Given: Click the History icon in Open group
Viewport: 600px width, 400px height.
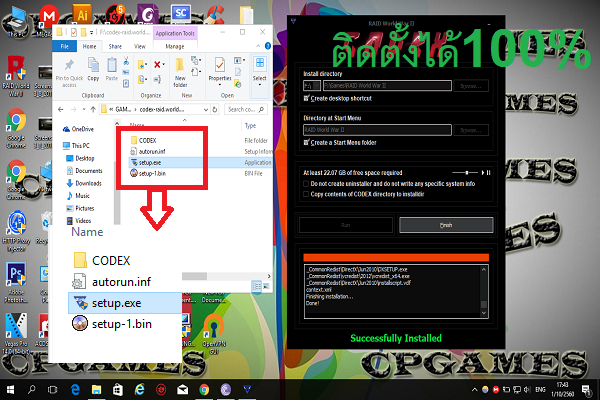Looking at the screenshot, I should click(x=238, y=83).
